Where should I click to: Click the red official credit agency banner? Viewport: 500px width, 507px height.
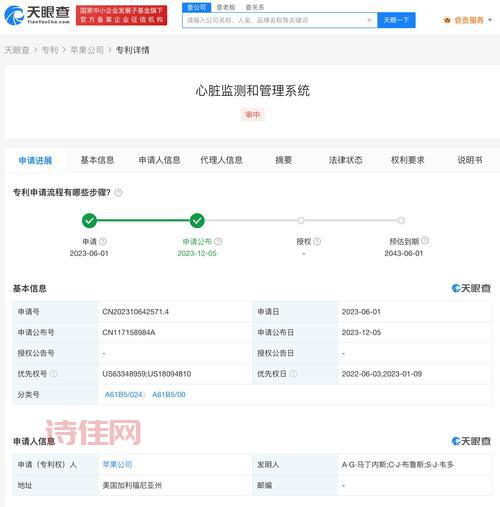(121, 15)
